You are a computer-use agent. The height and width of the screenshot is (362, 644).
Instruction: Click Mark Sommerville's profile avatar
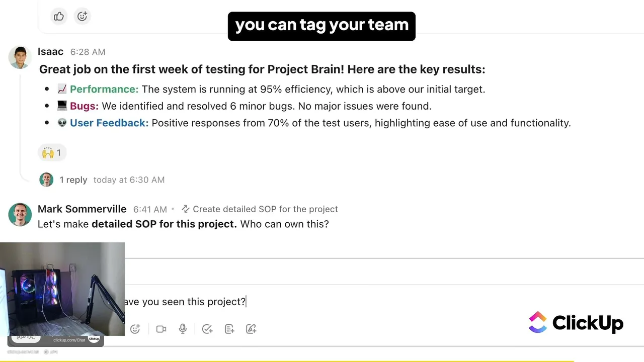tap(20, 215)
